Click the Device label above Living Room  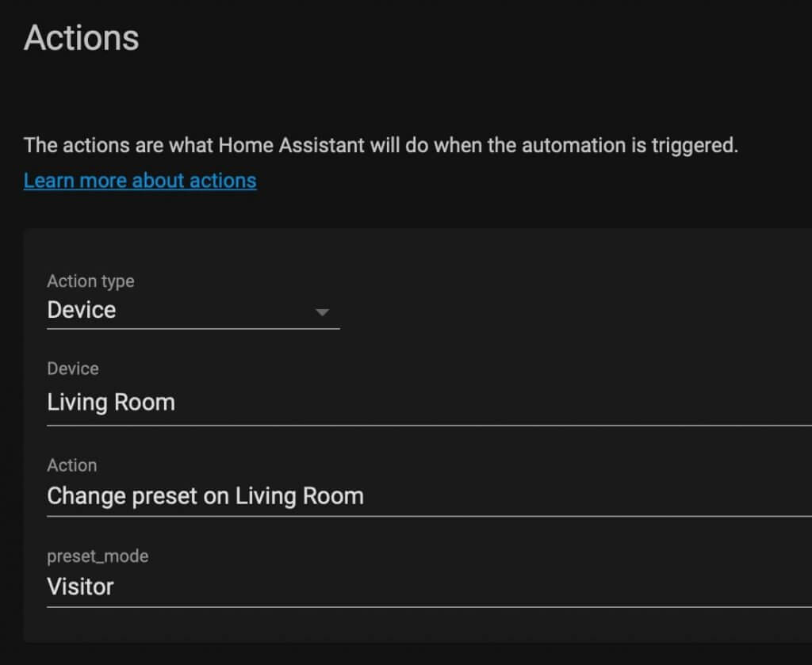pyautogui.click(x=72, y=369)
